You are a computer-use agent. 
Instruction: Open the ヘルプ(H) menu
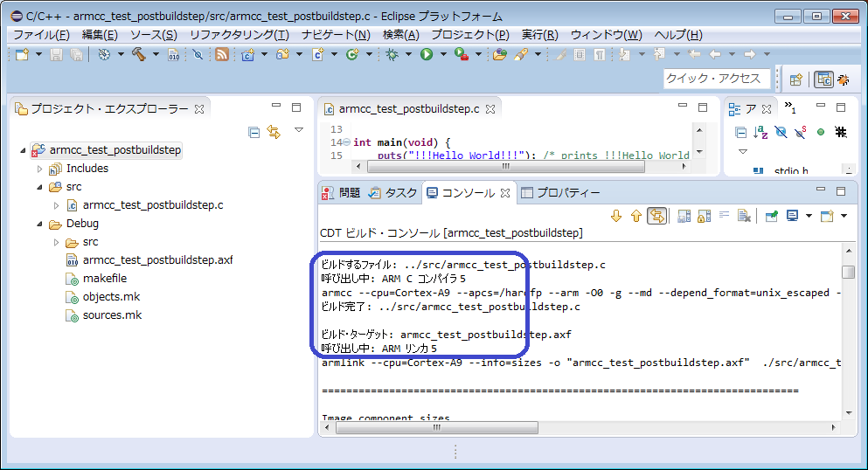point(678,35)
